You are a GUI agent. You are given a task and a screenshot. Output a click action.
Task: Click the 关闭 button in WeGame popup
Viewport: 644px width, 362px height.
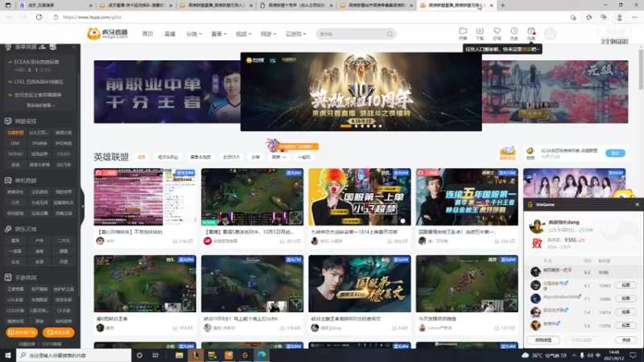(626, 340)
